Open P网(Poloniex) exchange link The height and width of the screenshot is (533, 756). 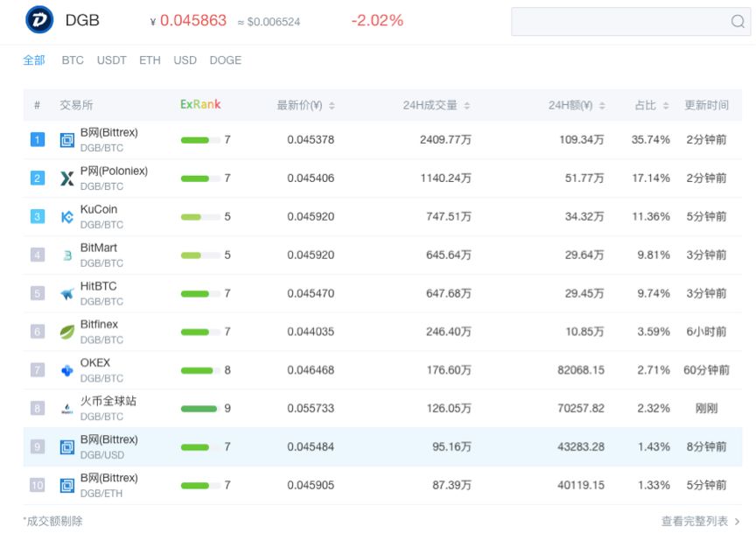pos(114,172)
